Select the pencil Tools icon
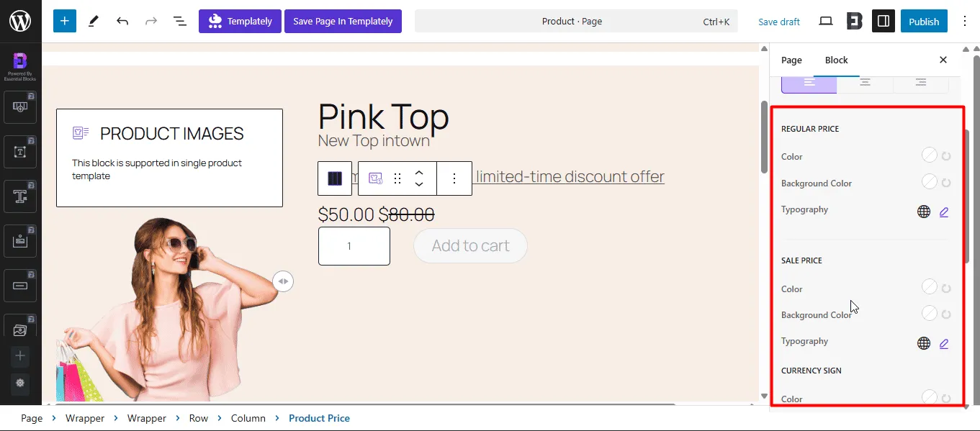Image resolution: width=980 pixels, height=431 pixels. point(94,21)
